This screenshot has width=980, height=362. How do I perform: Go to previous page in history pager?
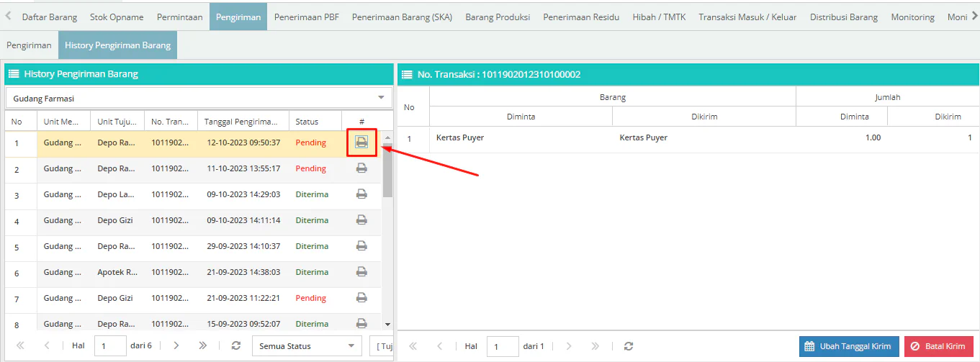[47, 346]
